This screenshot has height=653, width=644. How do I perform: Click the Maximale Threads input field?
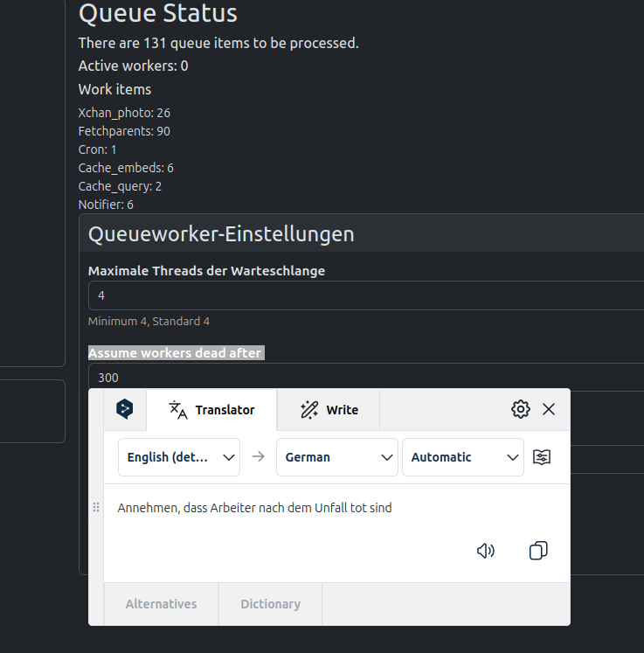[x=367, y=295]
